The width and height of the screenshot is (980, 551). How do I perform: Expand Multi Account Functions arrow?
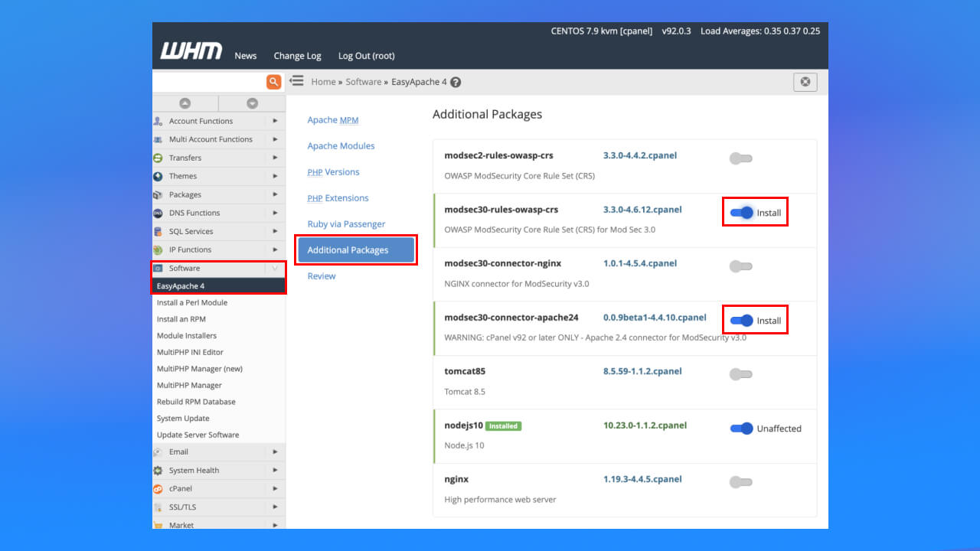point(275,139)
